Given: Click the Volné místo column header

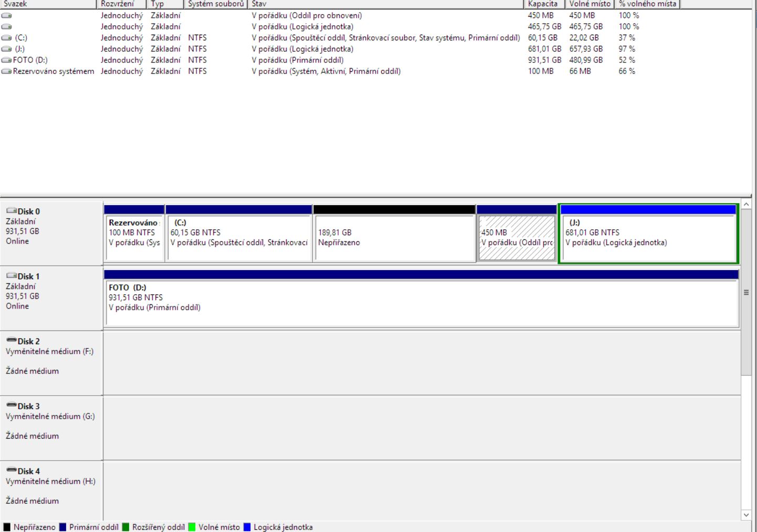Looking at the screenshot, I should coord(590,4).
